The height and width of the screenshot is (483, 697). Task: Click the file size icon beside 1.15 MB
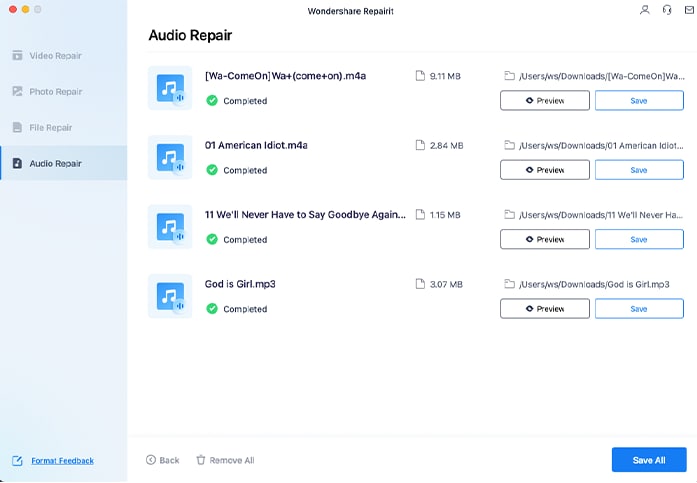[x=420, y=215]
